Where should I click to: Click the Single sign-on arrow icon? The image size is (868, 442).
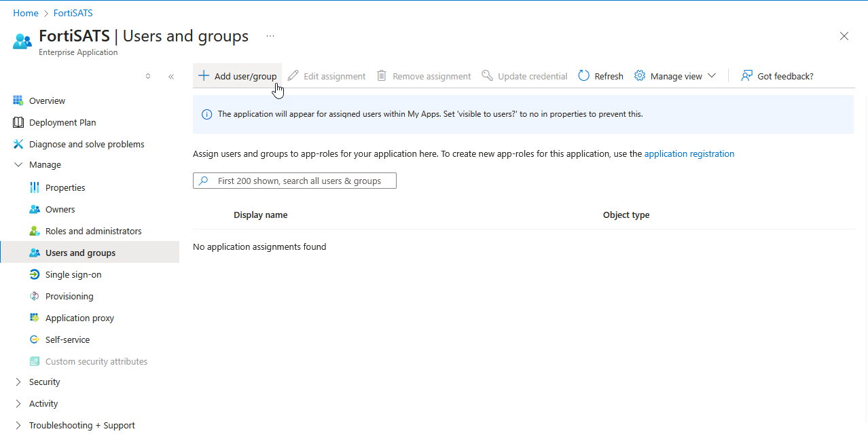pyautogui.click(x=35, y=274)
